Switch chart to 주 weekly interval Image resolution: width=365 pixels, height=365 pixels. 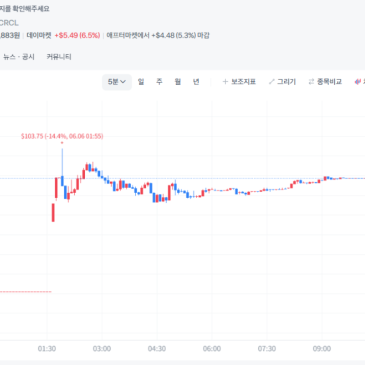click(x=159, y=82)
